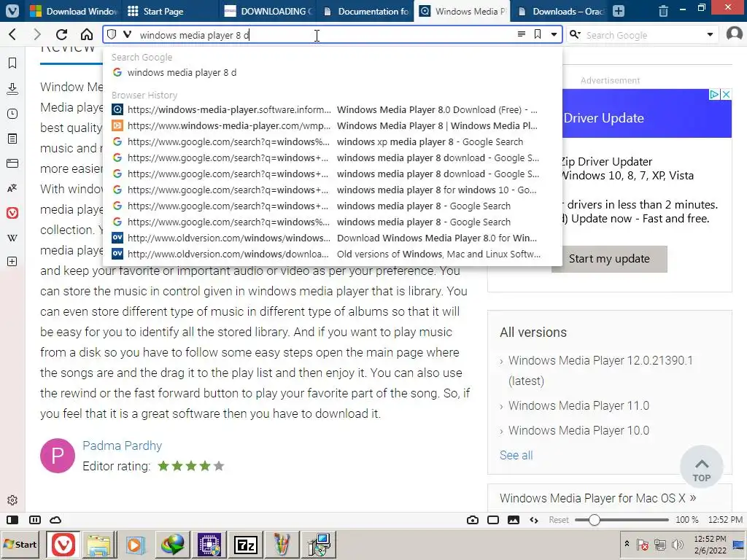Open the Downloads side panel
747x560 pixels.
click(x=12, y=88)
